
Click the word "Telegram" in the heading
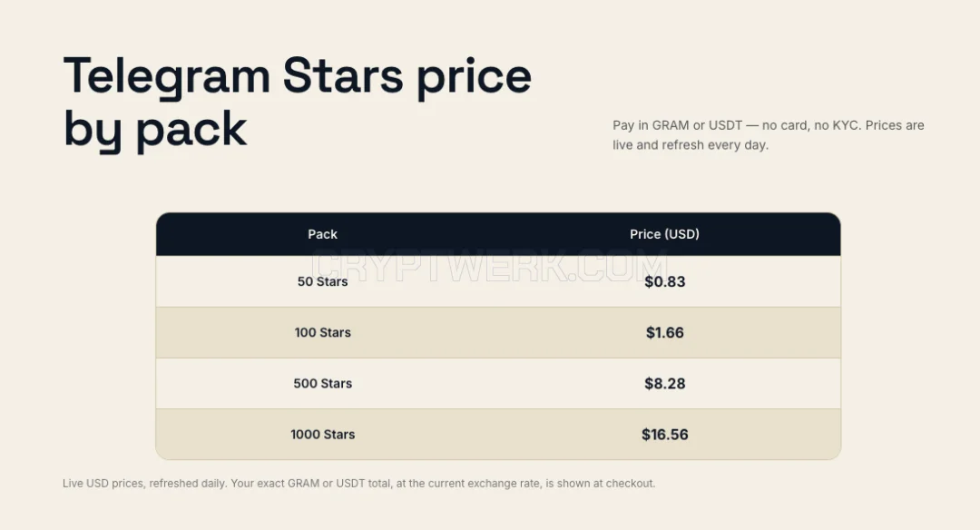click(x=167, y=77)
